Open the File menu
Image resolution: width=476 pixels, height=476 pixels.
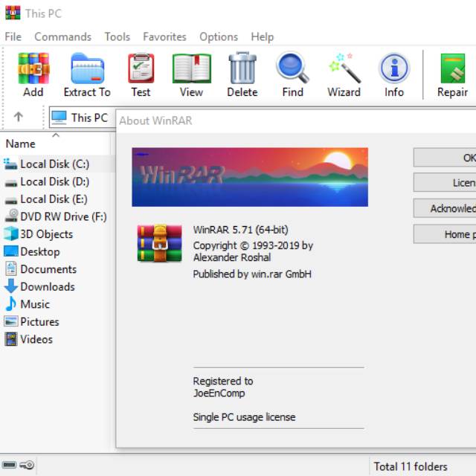point(13,36)
